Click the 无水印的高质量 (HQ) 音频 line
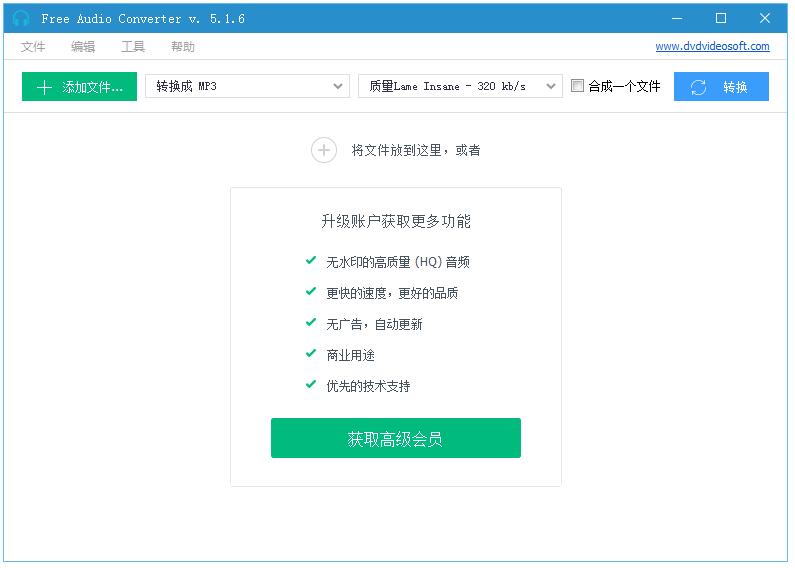Viewport: 795px width, 568px height. click(398, 262)
